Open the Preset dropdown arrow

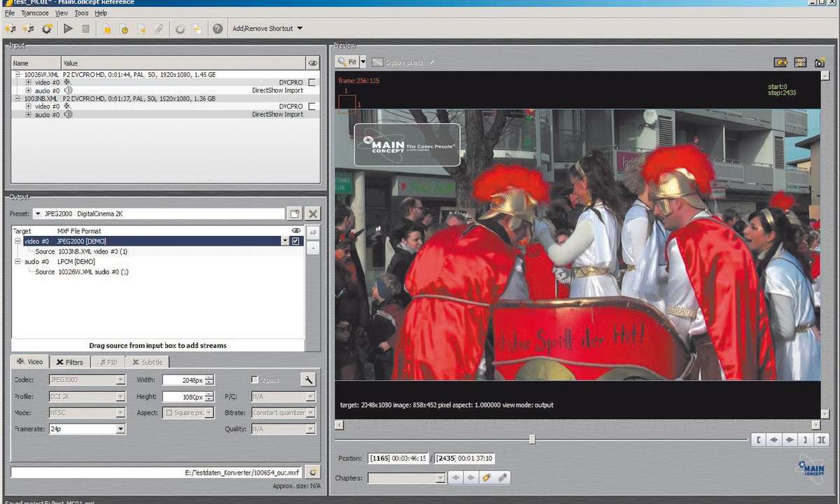[x=38, y=213]
